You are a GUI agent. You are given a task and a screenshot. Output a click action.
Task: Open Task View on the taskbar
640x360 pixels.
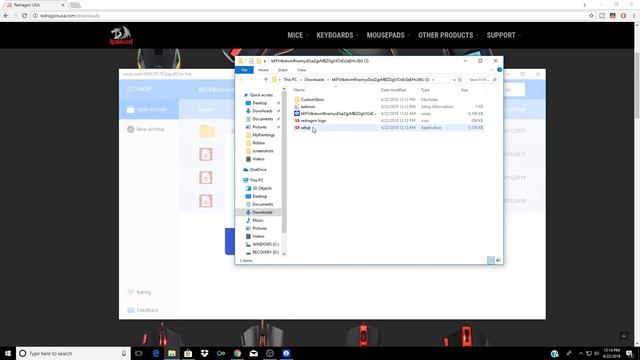pyautogui.click(x=139, y=353)
